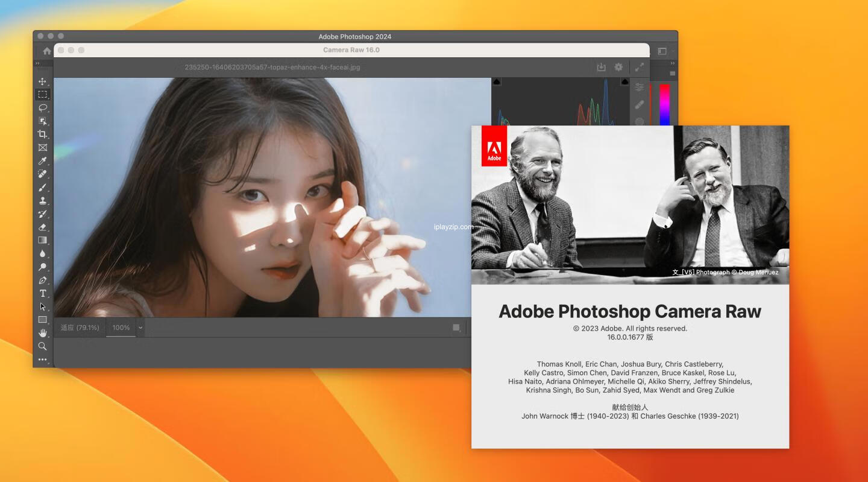Select the Crop tool
Viewport: 868px width, 482px height.
(42, 135)
